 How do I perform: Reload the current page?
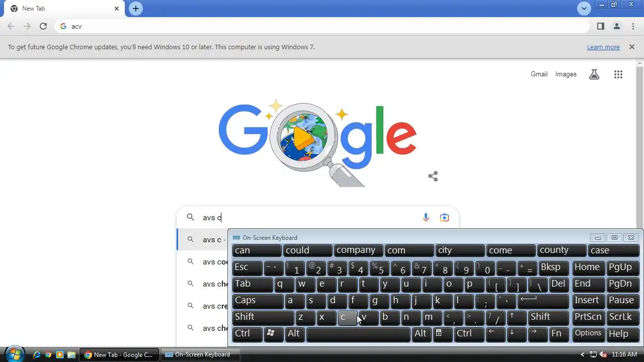(43, 26)
